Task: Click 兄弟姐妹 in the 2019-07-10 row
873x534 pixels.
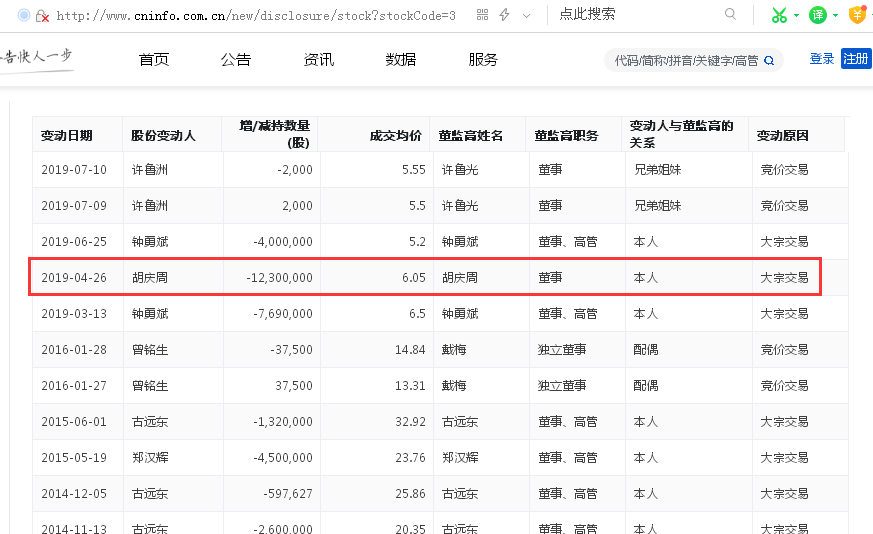Action: tap(658, 170)
